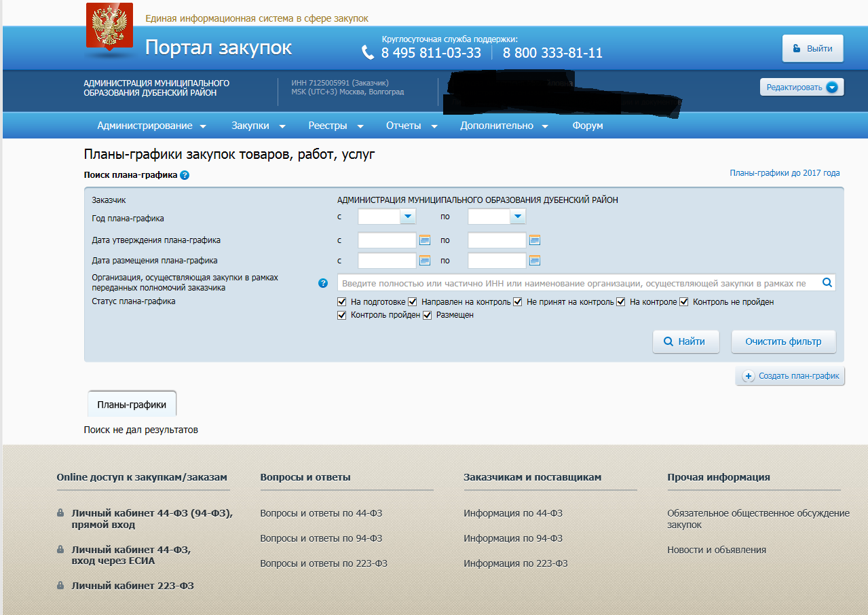The image size is (868, 615).
Task: Toggle the Контроль пройден checkbox
Action: pyautogui.click(x=342, y=316)
